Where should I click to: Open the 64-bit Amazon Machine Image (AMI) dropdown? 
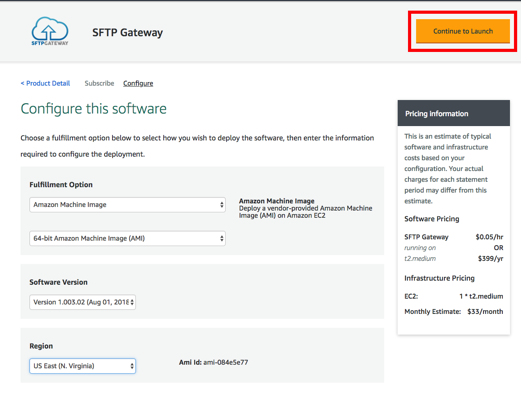(127, 238)
